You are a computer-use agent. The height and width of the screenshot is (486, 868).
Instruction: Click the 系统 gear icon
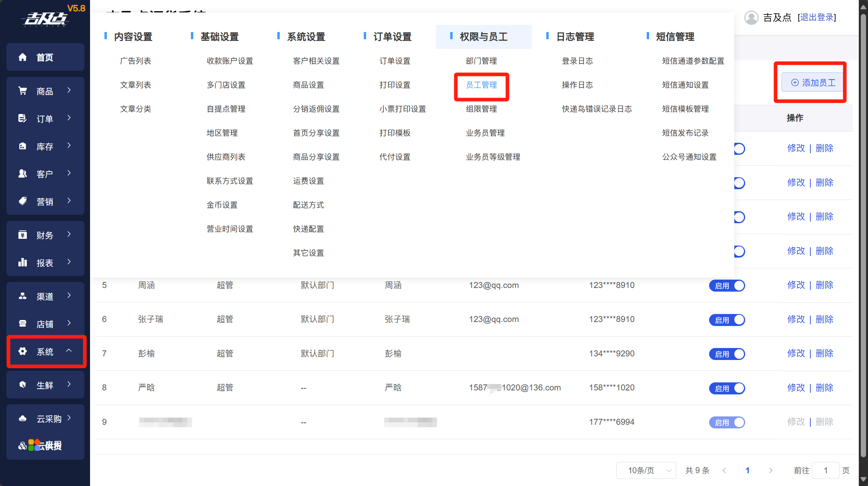(x=23, y=351)
